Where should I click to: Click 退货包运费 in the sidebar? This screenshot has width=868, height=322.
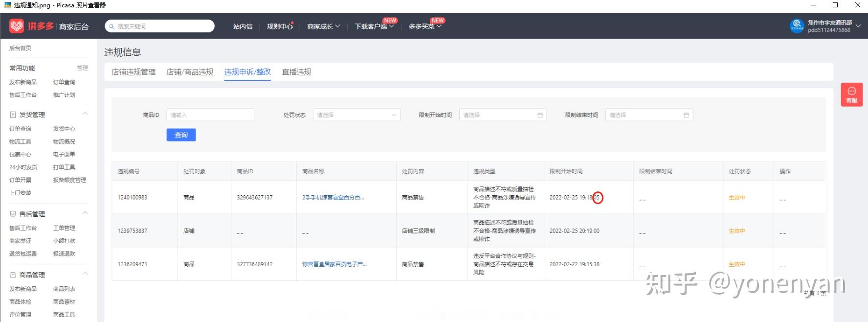pos(23,253)
